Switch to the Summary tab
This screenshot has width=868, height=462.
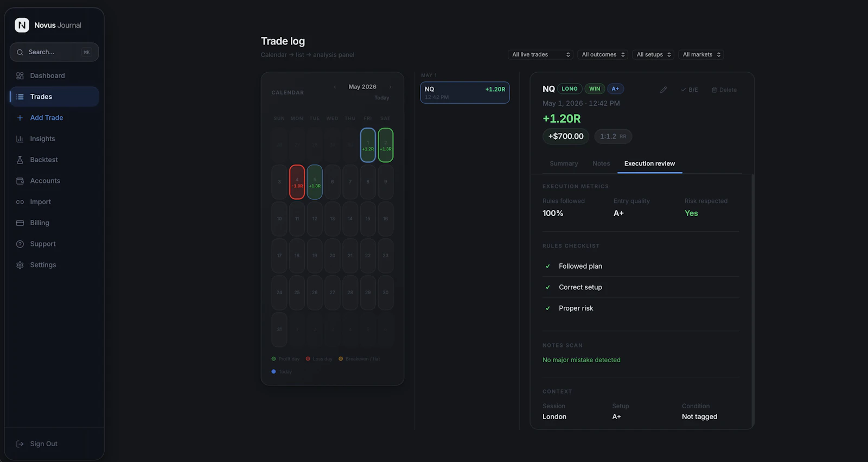tap(564, 163)
